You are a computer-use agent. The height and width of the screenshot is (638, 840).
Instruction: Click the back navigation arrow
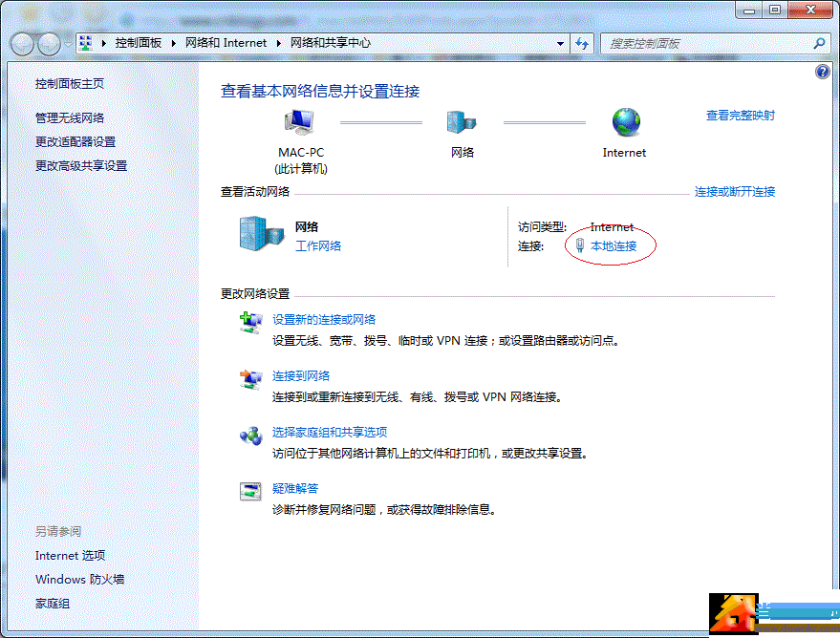click(x=23, y=44)
